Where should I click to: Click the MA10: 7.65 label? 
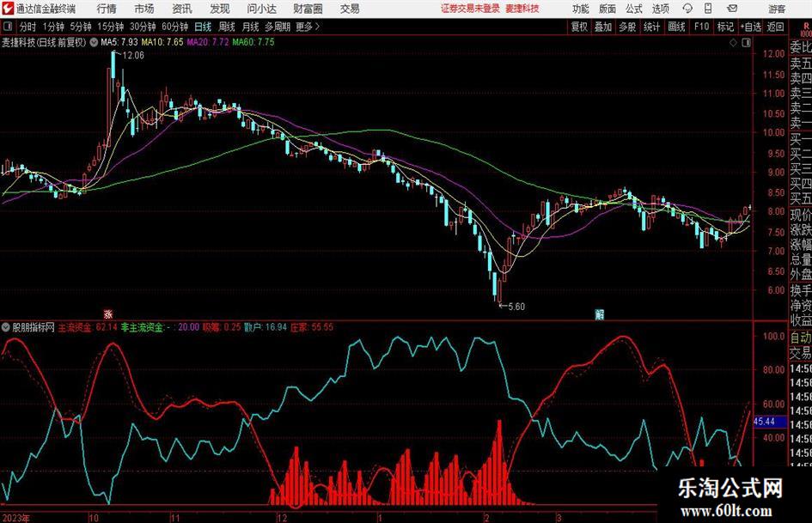coord(162,42)
